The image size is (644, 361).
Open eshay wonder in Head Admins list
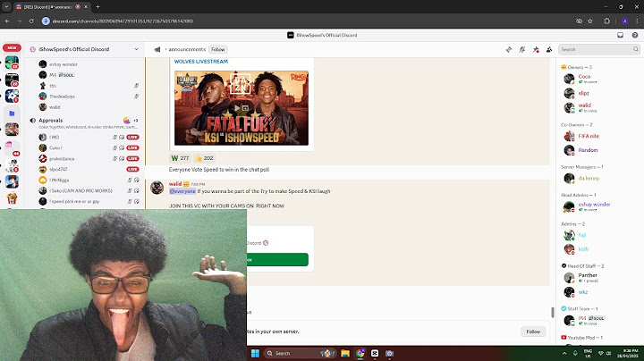pyautogui.click(x=594, y=204)
